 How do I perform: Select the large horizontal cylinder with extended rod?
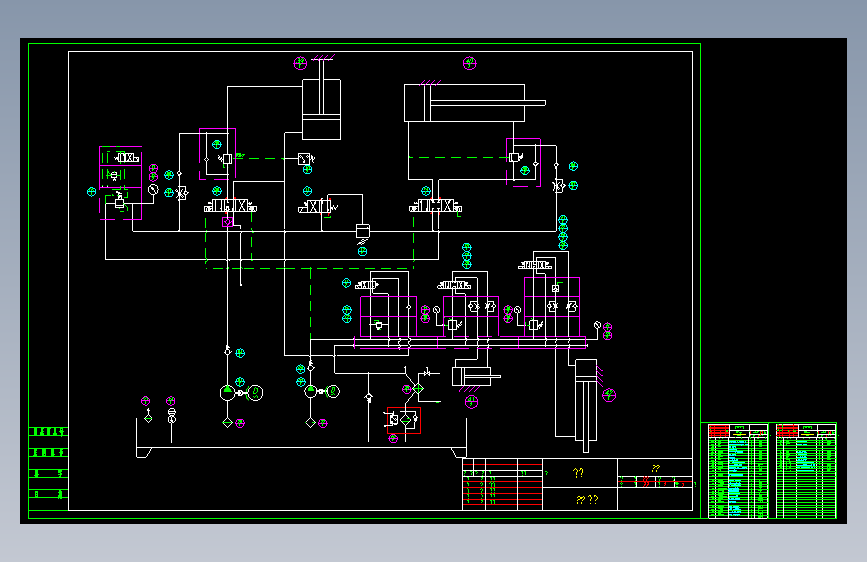[474, 103]
